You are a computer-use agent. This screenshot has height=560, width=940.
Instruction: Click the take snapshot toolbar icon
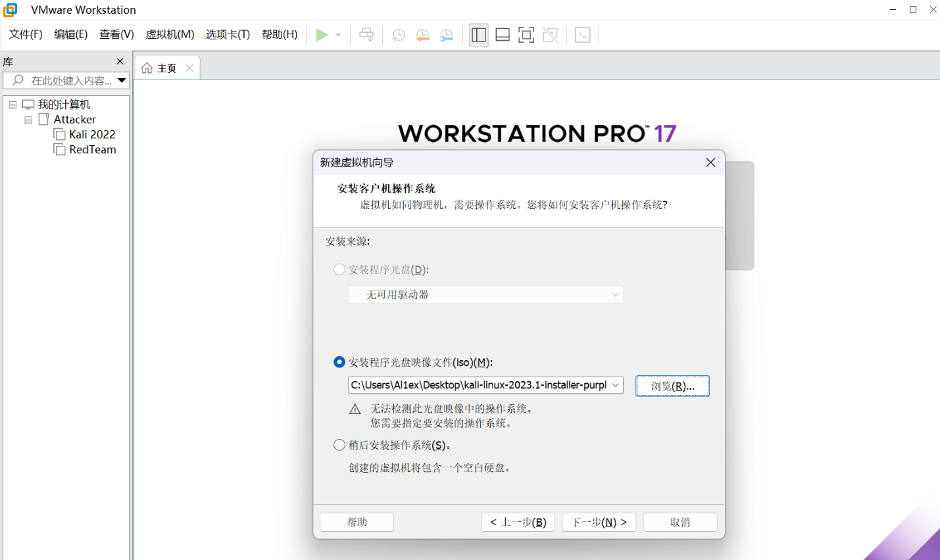(x=398, y=35)
